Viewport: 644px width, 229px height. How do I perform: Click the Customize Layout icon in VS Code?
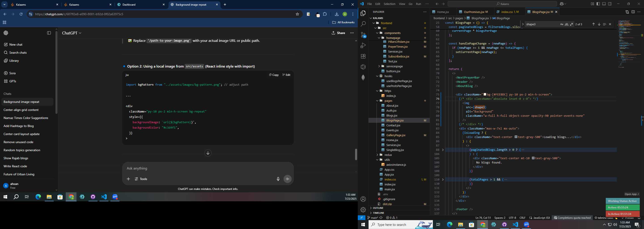coord(592,4)
